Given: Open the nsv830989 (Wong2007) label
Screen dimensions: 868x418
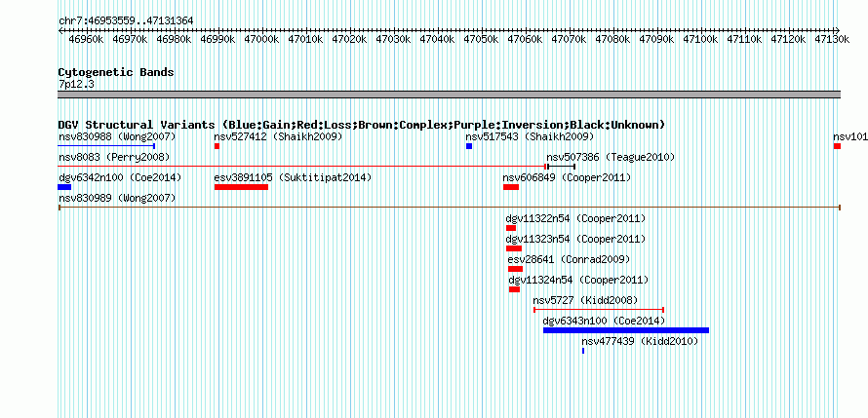Looking at the screenshot, I should click(x=117, y=198).
